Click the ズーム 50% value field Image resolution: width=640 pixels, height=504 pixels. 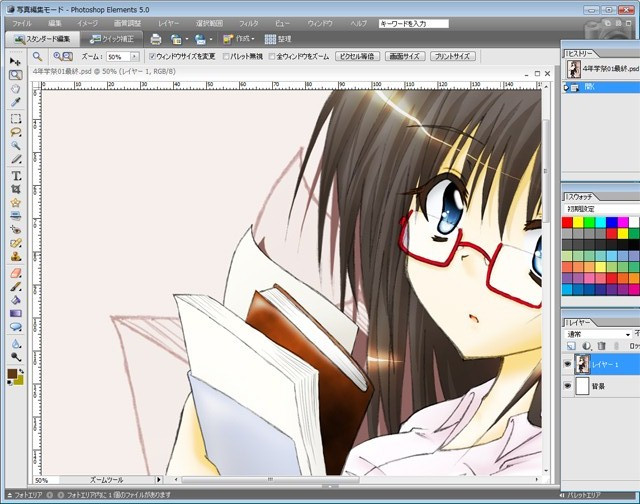pos(118,57)
